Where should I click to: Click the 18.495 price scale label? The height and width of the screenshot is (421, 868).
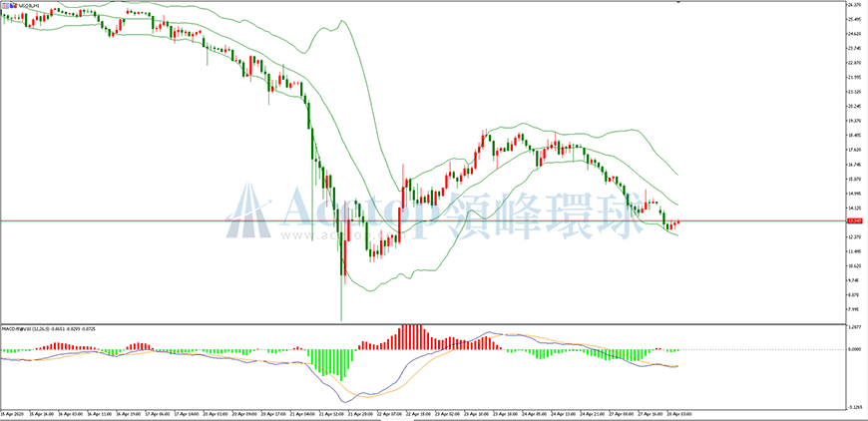pos(853,135)
